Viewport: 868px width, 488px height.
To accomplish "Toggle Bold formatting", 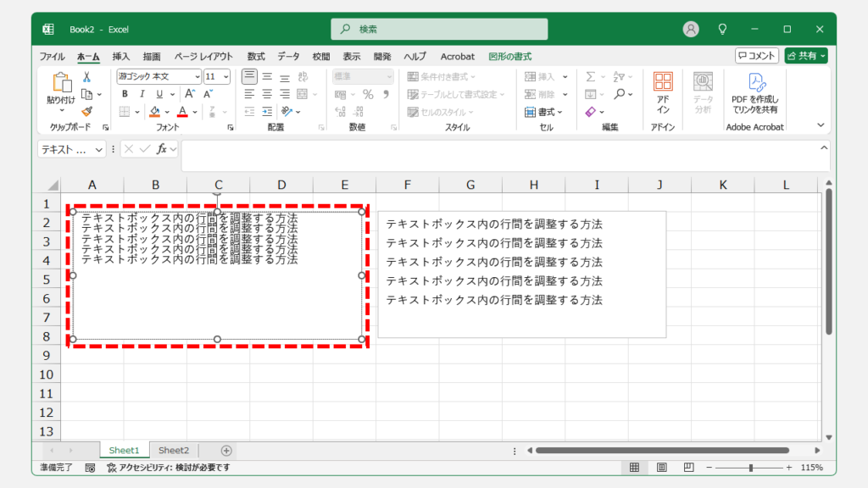I will click(x=125, y=94).
